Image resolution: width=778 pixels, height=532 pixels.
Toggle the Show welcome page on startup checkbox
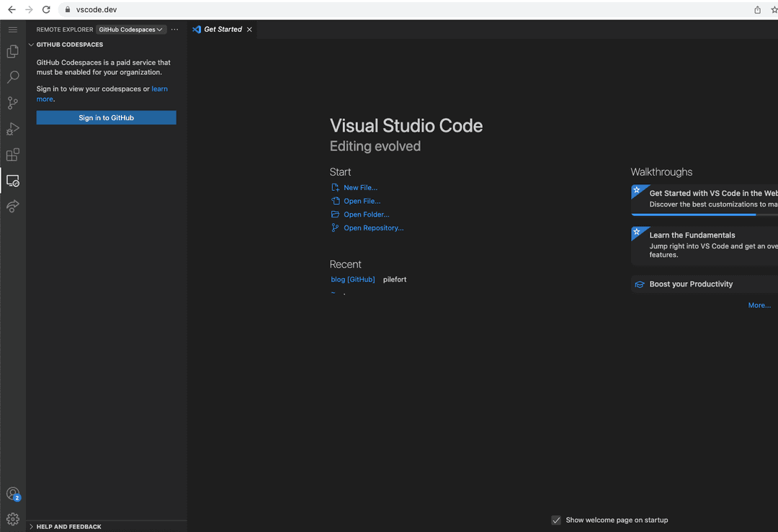coord(556,520)
